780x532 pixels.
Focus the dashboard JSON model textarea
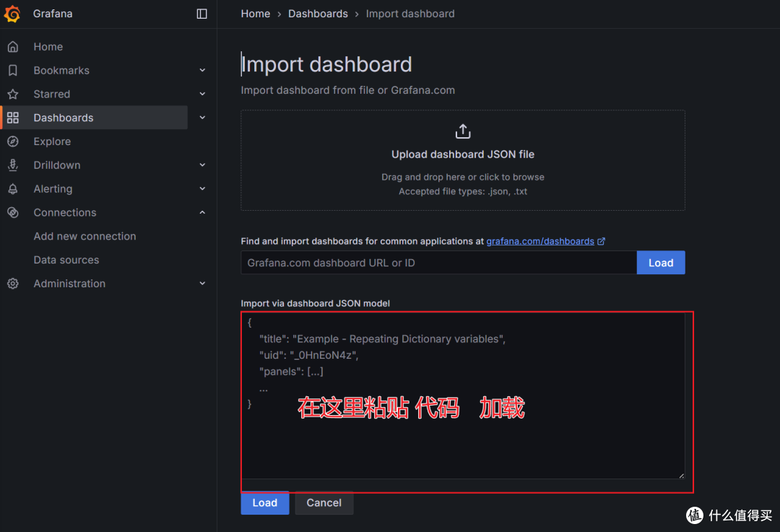(463, 396)
